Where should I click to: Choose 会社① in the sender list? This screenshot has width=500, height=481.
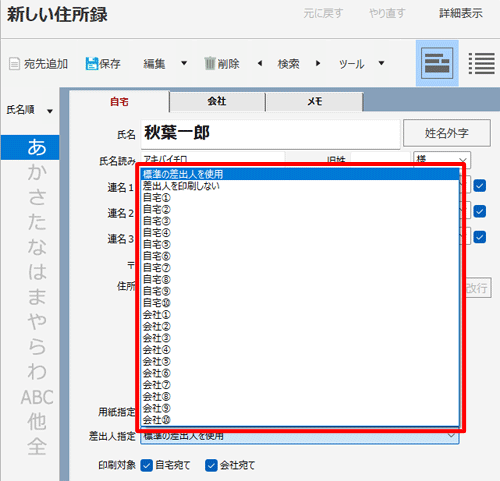300,314
